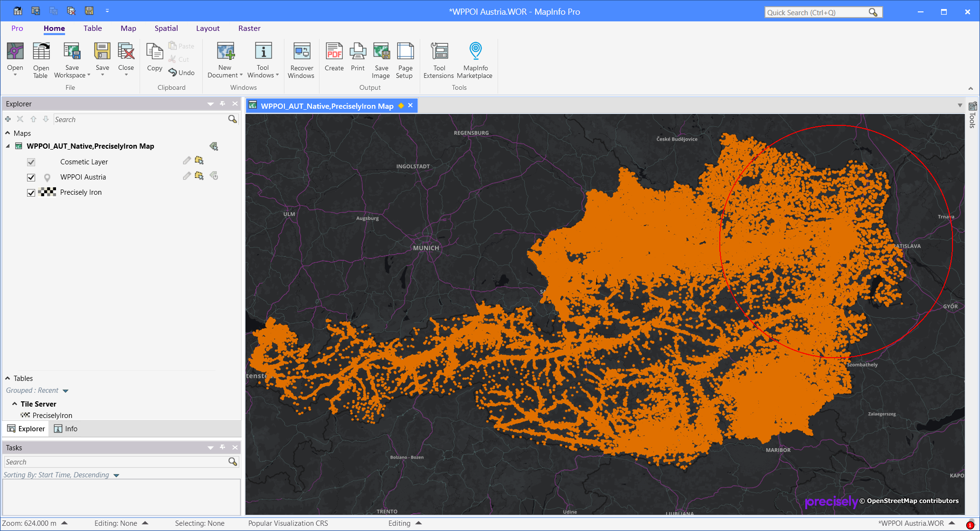Close the WPPOI_AUT_Native map window tab
980x531 pixels.
pos(411,105)
